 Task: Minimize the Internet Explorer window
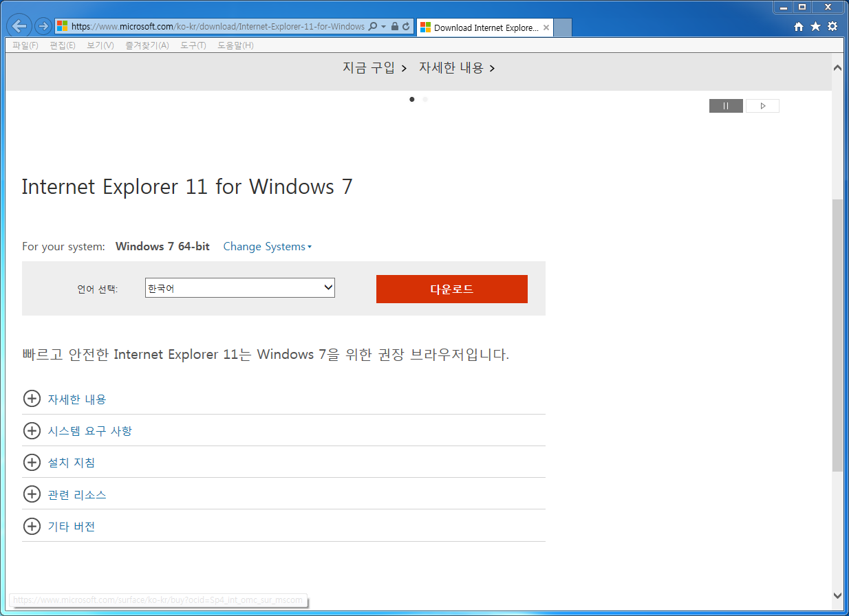coord(784,6)
